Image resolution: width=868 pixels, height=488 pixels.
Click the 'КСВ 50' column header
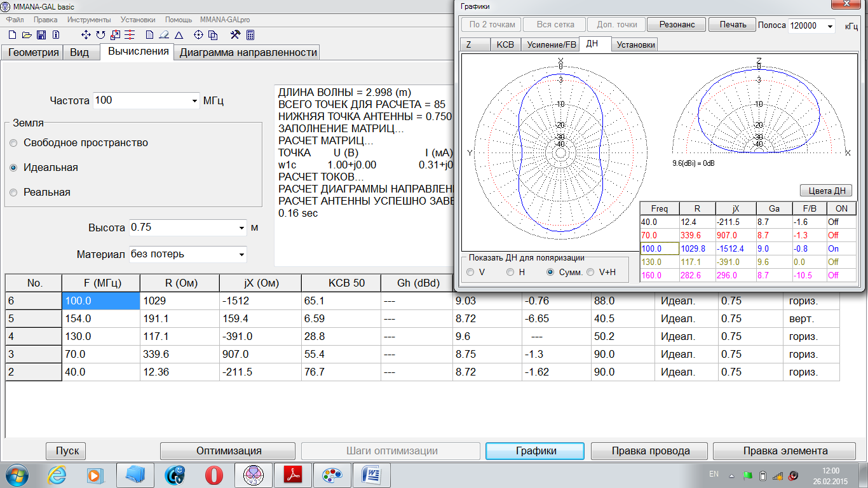point(341,283)
